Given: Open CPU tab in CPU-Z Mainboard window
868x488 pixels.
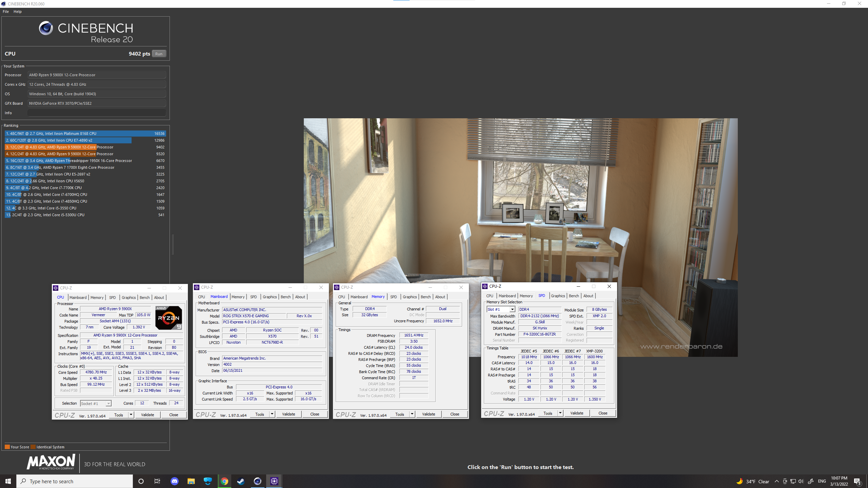Looking at the screenshot, I should (201, 297).
